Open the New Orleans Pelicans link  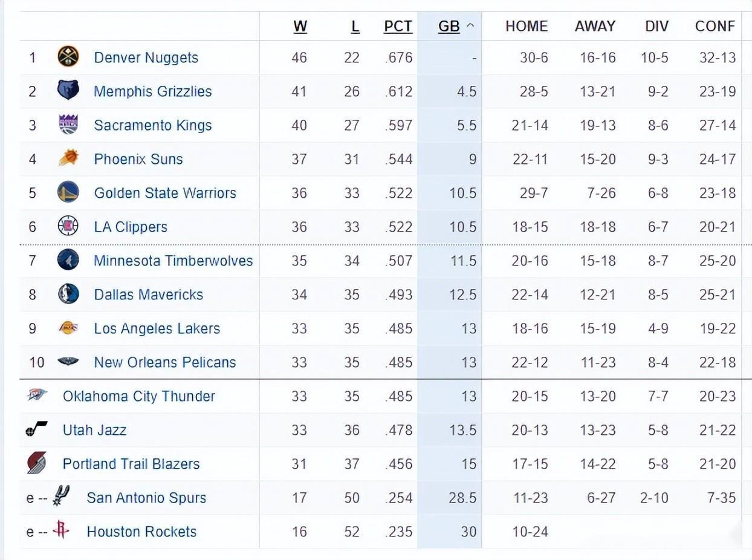tap(164, 362)
